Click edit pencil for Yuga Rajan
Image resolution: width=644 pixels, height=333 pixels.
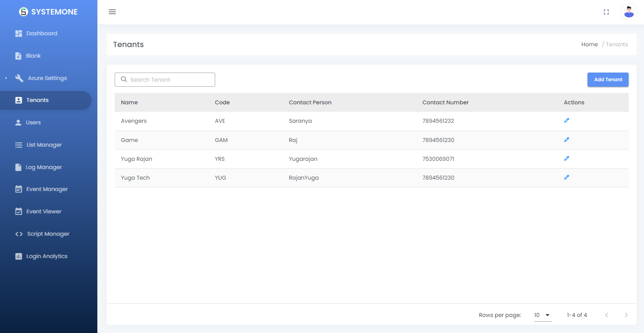tap(566, 159)
